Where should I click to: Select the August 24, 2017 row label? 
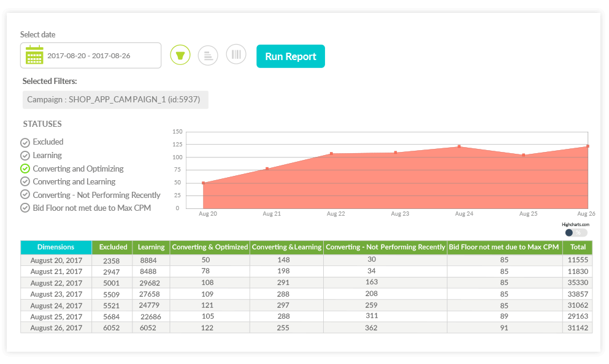click(x=56, y=305)
